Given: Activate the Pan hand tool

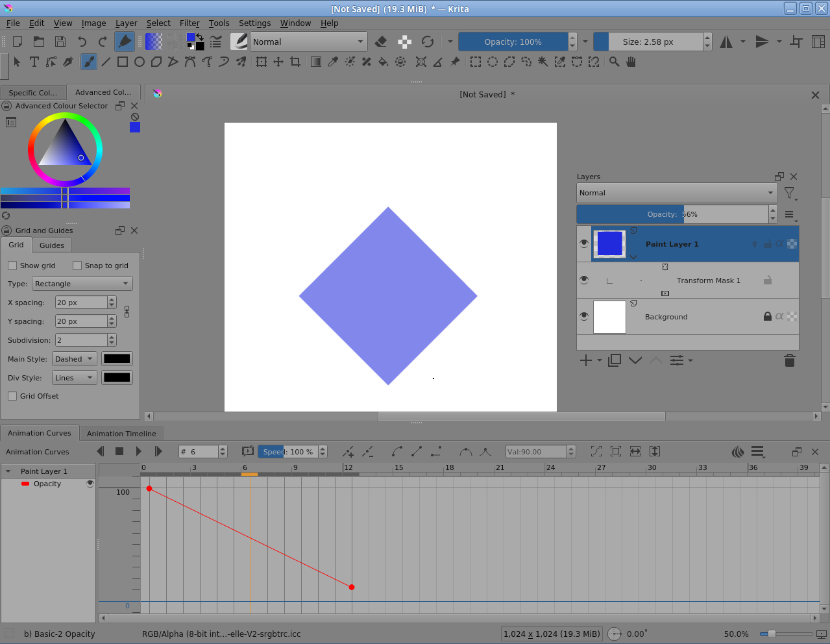Looking at the screenshot, I should [x=631, y=62].
